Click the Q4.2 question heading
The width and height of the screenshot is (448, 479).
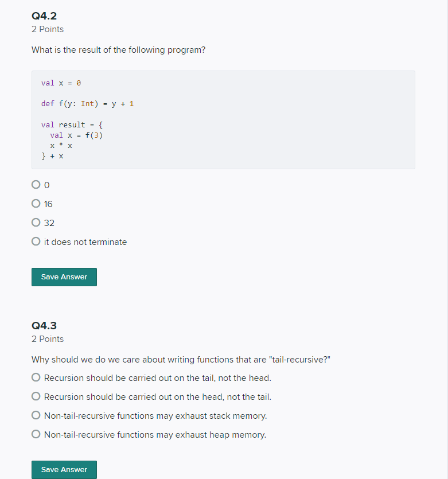44,16
